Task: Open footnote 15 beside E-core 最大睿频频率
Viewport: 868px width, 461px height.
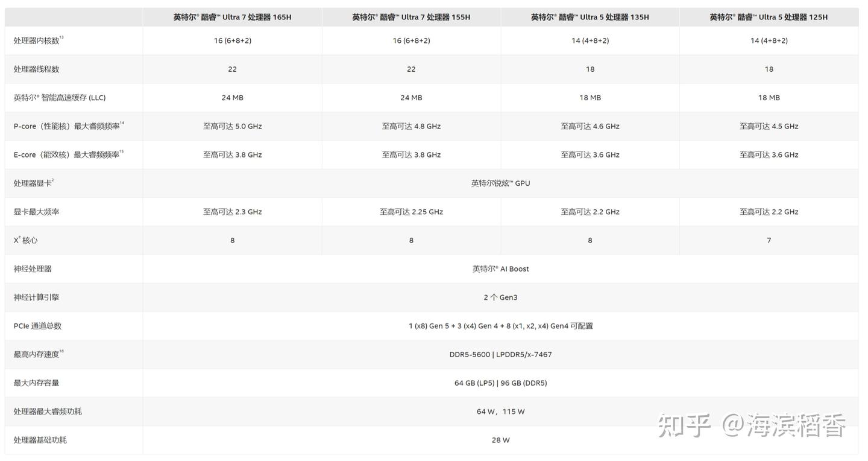Action: [121, 152]
